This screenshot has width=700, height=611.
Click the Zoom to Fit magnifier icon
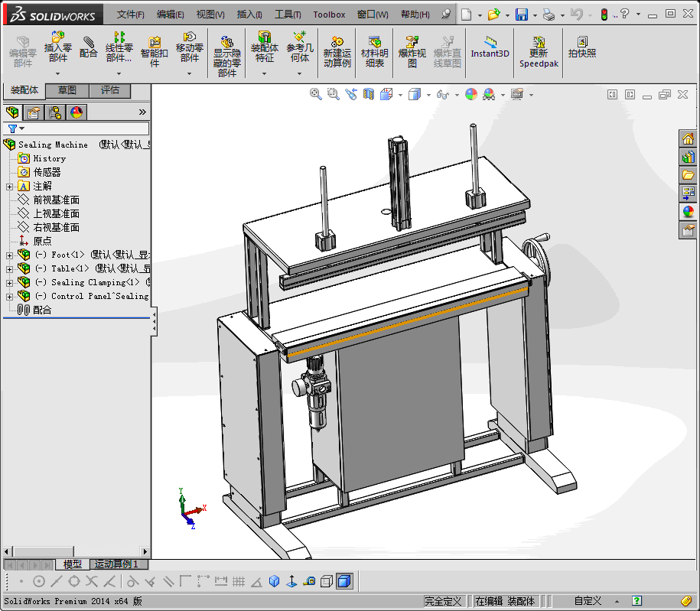coord(315,94)
